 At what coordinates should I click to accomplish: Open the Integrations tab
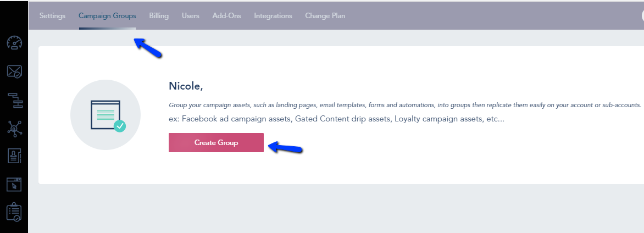pos(273,15)
